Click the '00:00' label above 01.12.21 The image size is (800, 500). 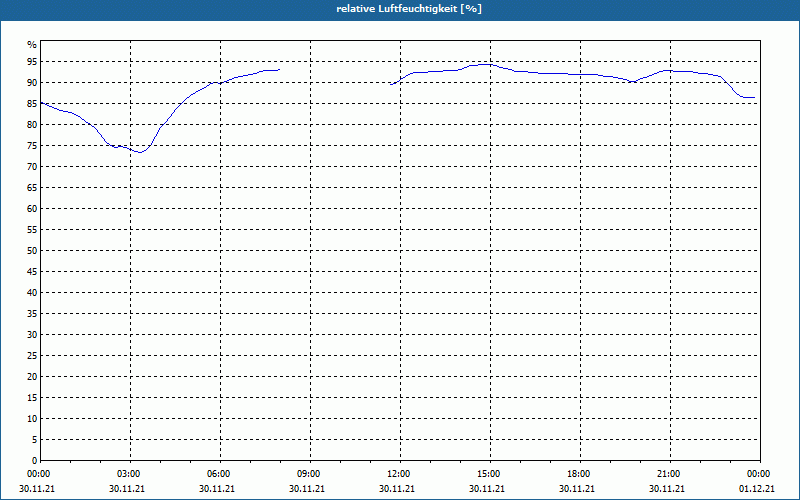(x=759, y=474)
